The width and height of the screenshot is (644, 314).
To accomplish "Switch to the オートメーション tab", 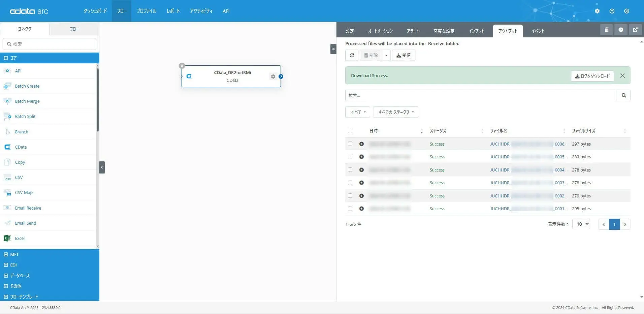I will pos(380,31).
